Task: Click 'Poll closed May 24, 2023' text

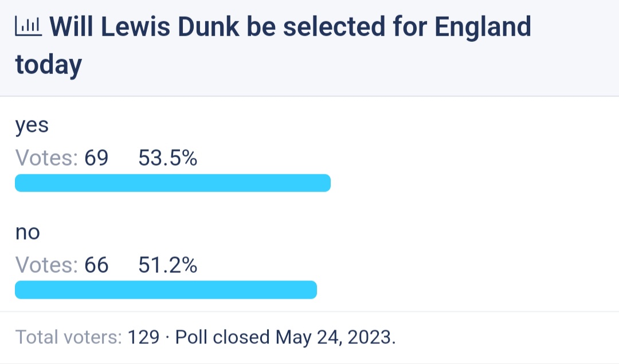Action: [285, 337]
